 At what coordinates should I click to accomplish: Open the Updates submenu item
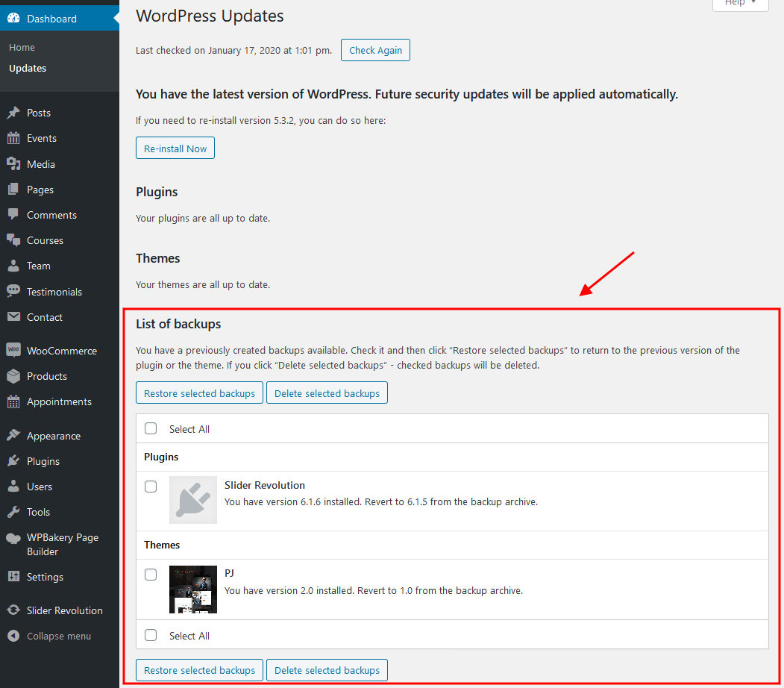point(28,69)
